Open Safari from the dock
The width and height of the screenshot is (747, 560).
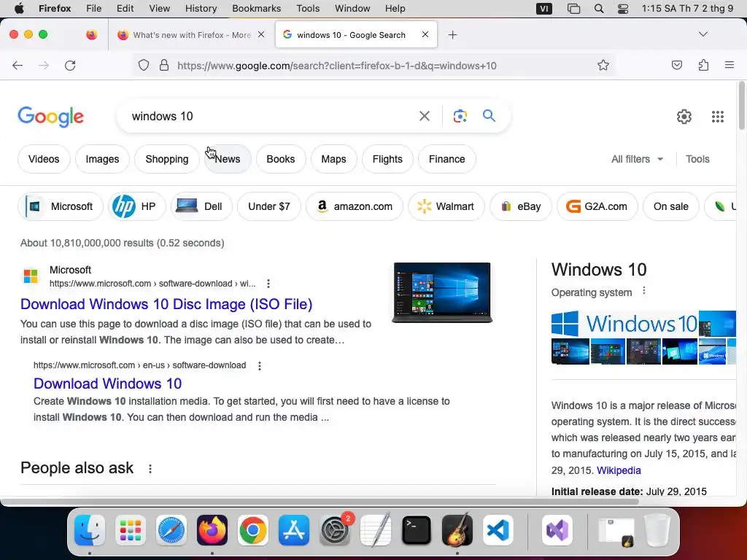tap(171, 530)
